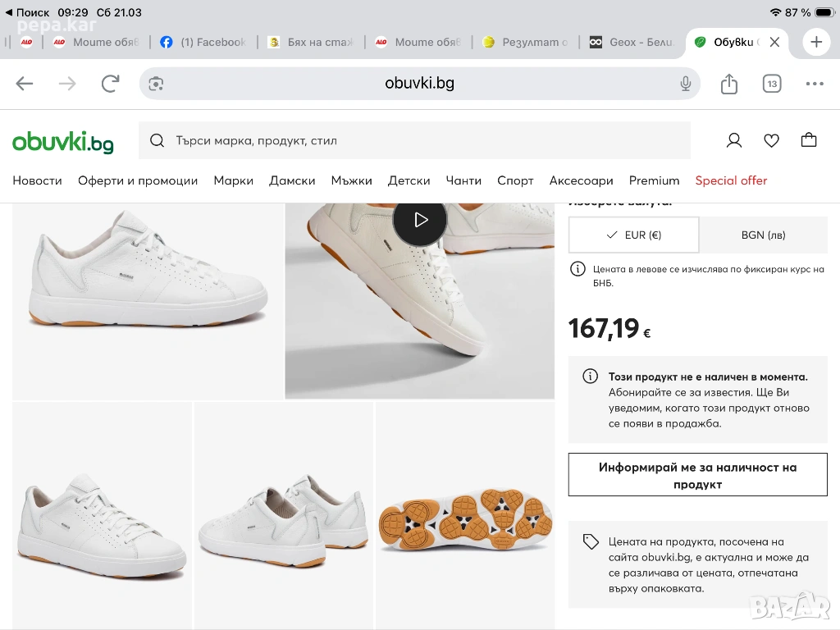
Task: Add a new browser tab with plus button
Action: [x=816, y=42]
